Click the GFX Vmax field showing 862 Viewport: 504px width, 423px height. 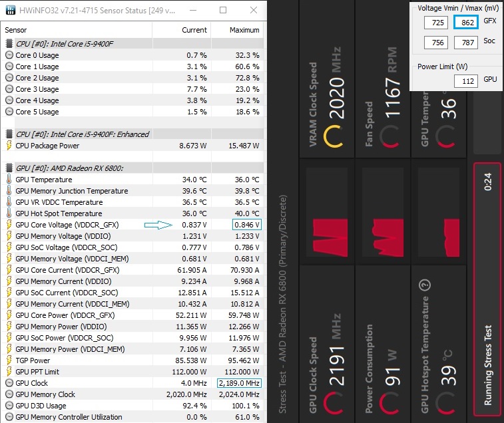(x=466, y=22)
